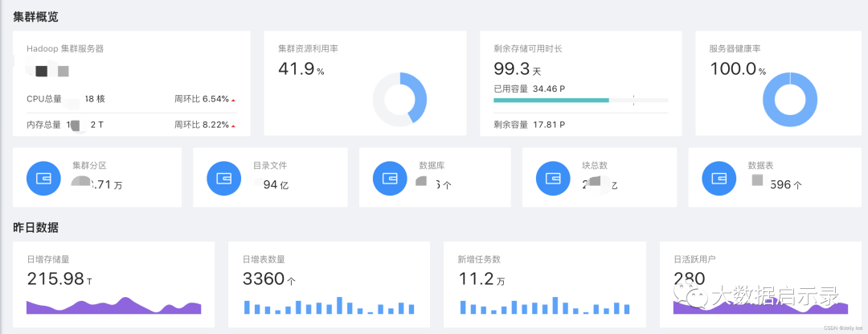Click the 新增任务数 bar chart
Image resolution: width=868 pixels, height=334 pixels.
pos(545,306)
